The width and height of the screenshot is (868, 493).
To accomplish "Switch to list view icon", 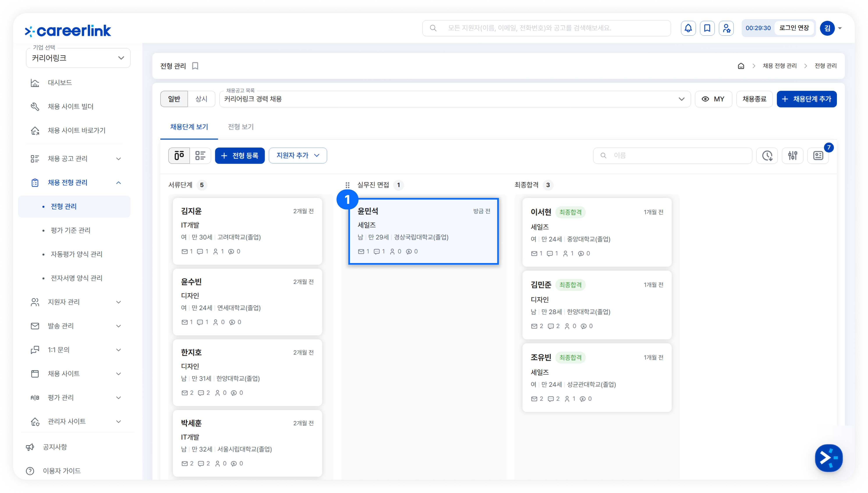I will coord(200,155).
